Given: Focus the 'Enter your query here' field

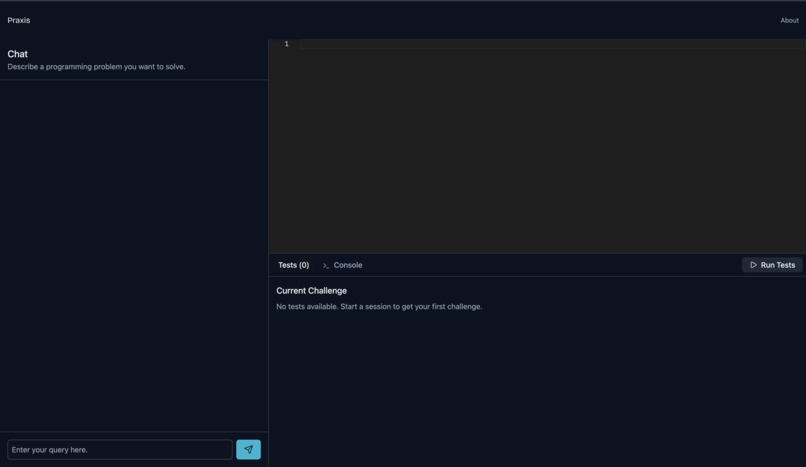Looking at the screenshot, I should [120, 450].
